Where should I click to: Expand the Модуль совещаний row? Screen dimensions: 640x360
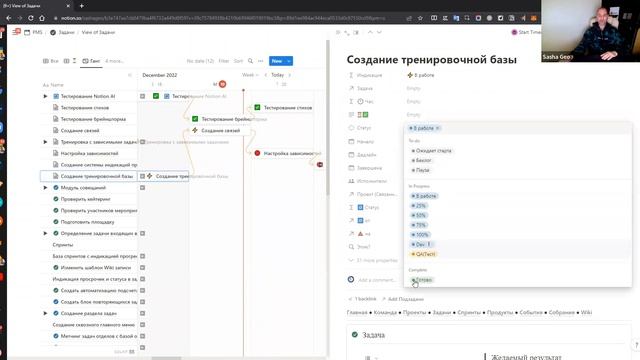point(45,188)
